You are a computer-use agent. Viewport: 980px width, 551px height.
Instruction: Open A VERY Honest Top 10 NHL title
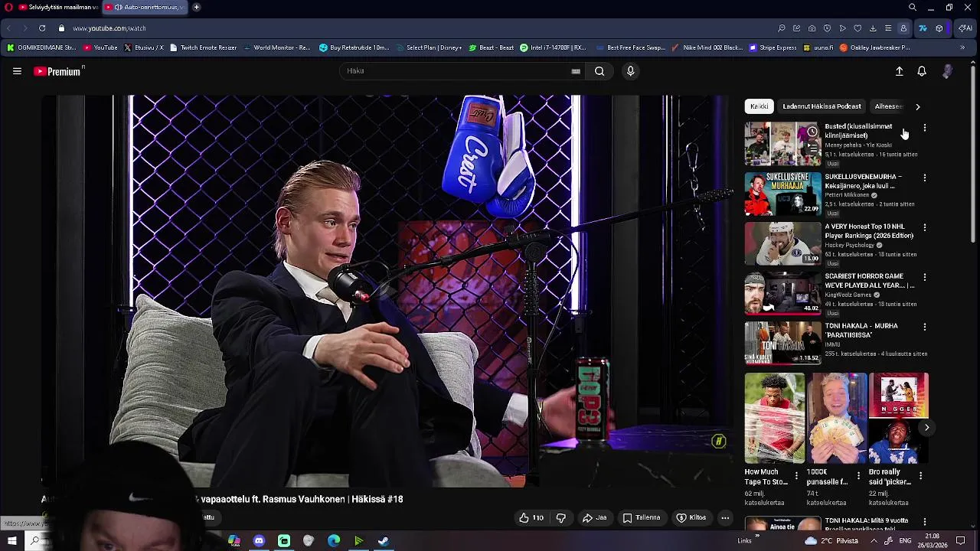[869, 231]
